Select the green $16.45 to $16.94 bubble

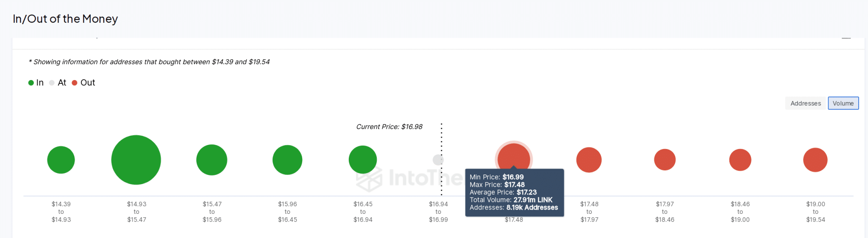point(363,160)
